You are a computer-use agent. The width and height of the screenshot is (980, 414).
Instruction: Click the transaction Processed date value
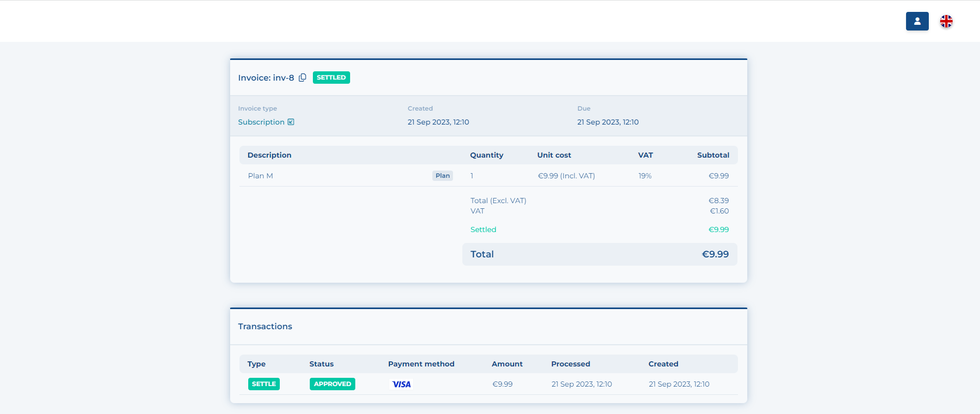click(x=582, y=384)
